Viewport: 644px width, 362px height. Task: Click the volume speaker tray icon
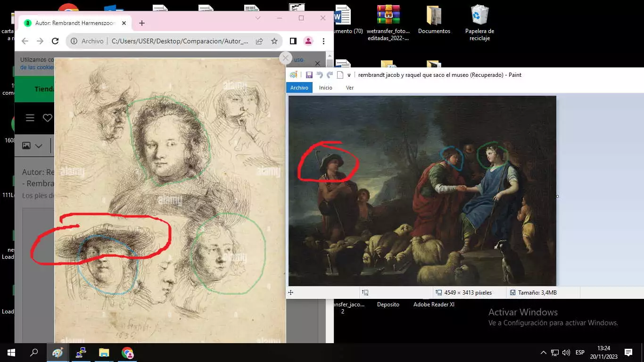[566, 353]
